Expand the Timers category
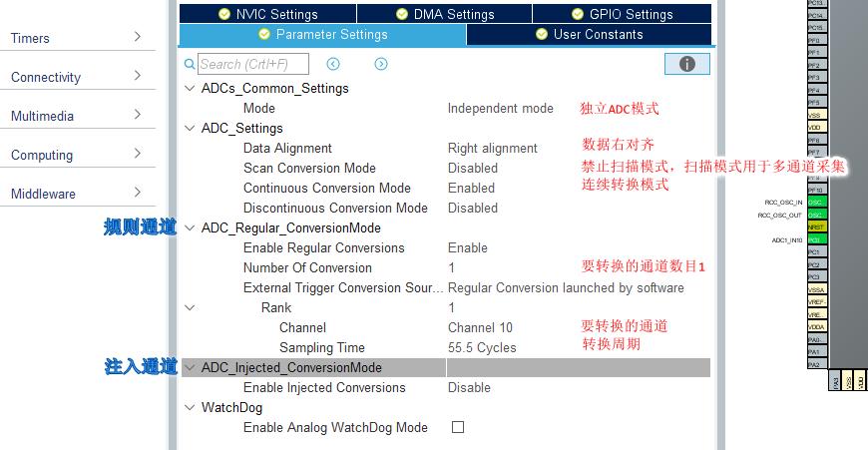The height and width of the screenshot is (450, 868). (78, 38)
